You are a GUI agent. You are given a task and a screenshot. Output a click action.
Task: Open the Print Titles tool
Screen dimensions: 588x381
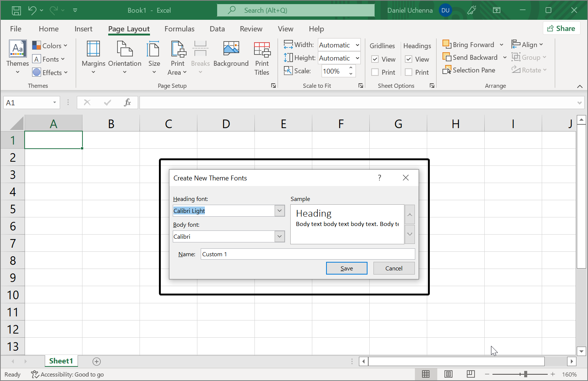[x=262, y=49]
